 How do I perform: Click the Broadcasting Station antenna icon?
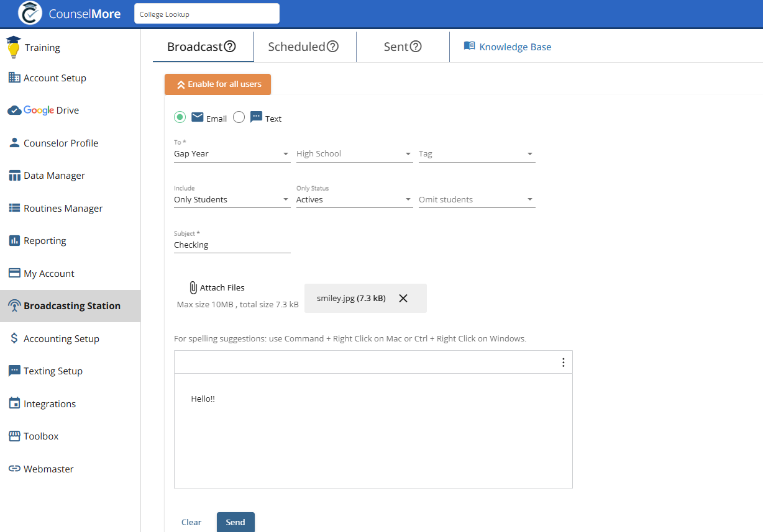(14, 305)
